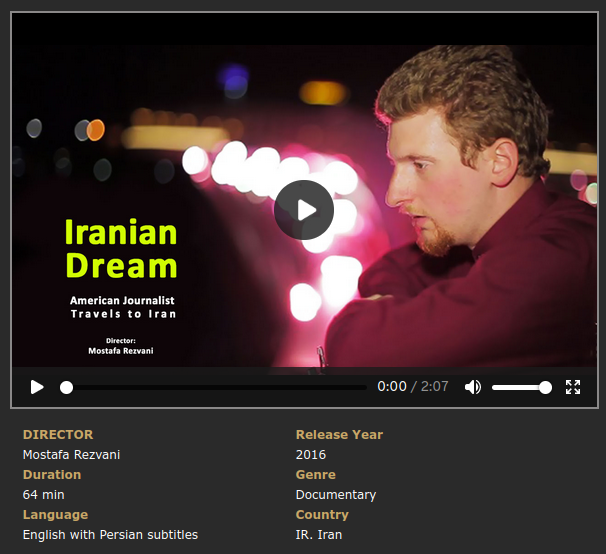Click the '64 min' duration value

tap(45, 495)
